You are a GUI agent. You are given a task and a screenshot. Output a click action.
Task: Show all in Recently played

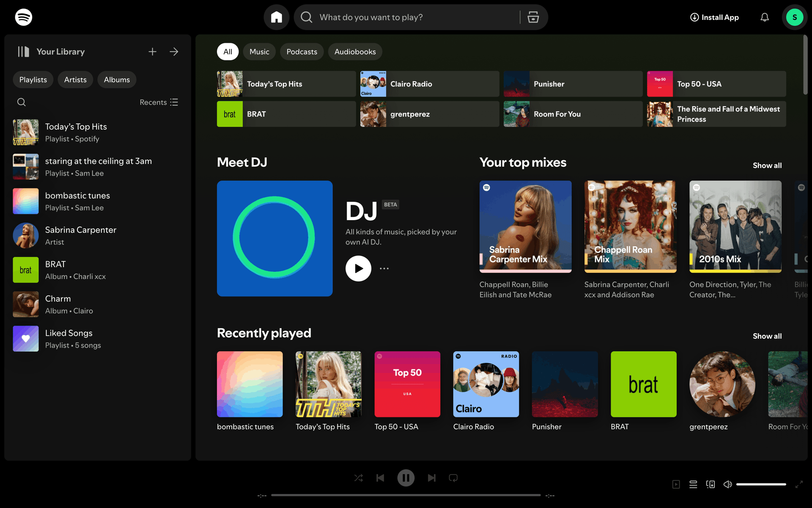[x=767, y=336]
